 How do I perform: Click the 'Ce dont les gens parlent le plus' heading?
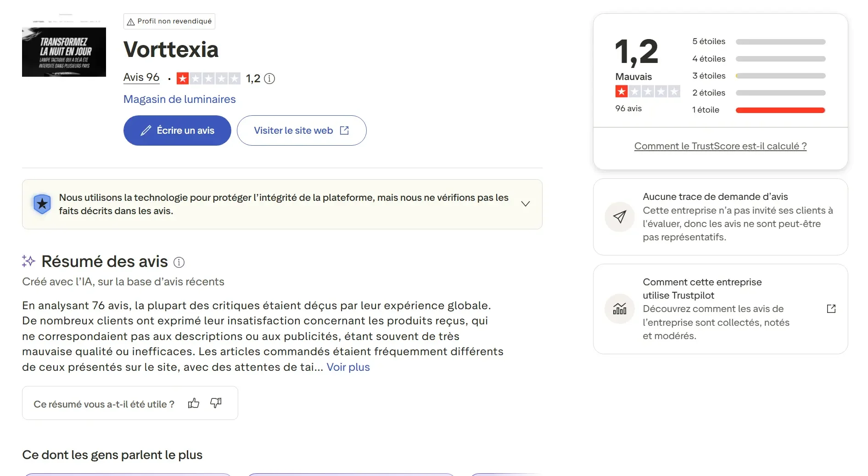tap(112, 455)
